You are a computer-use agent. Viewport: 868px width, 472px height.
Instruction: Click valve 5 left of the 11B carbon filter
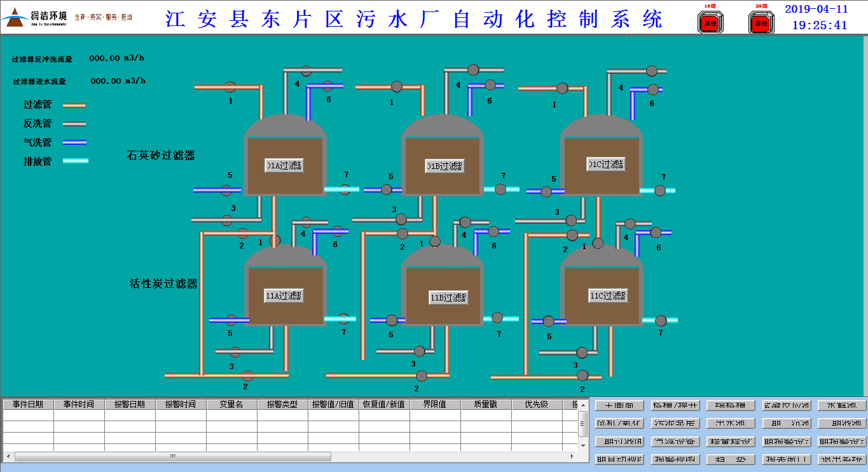pyautogui.click(x=392, y=320)
